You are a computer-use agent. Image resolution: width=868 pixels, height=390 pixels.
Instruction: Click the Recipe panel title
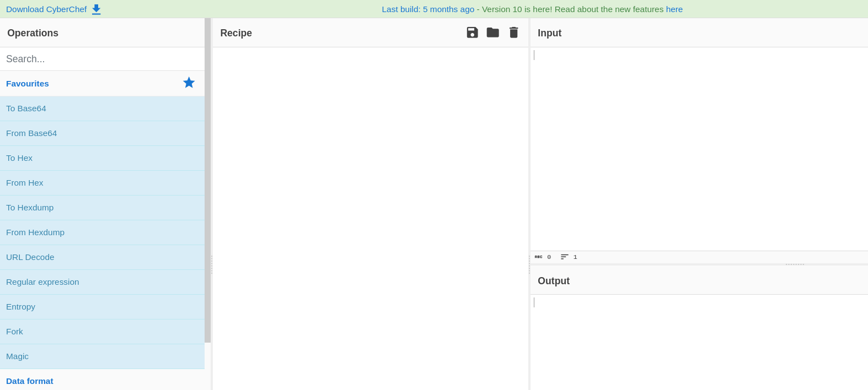[x=236, y=33]
